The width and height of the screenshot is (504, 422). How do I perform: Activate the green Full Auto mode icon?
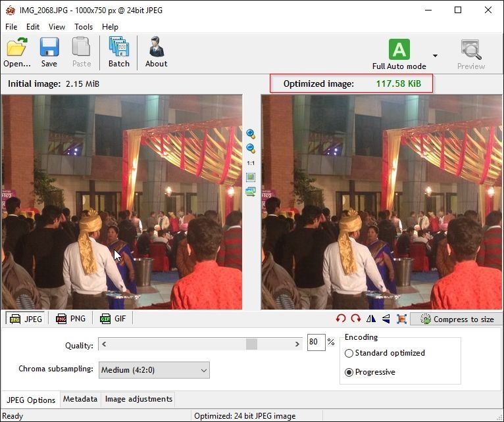point(399,49)
